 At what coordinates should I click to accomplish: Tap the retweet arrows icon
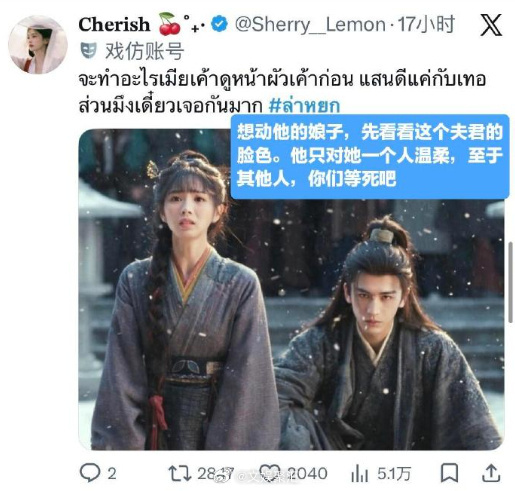[x=179, y=473]
